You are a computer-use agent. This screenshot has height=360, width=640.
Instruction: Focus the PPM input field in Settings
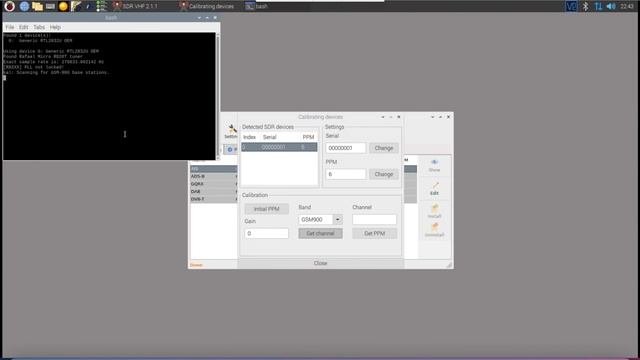click(x=346, y=174)
